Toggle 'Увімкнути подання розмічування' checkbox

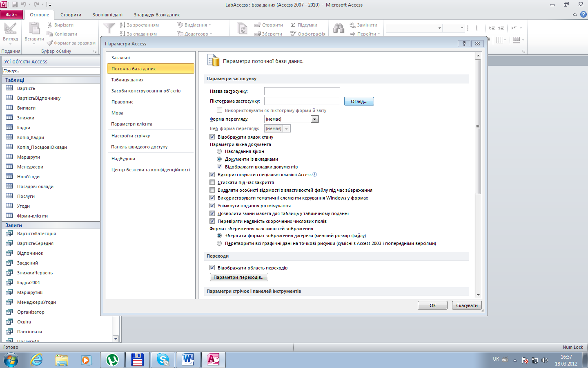click(212, 206)
